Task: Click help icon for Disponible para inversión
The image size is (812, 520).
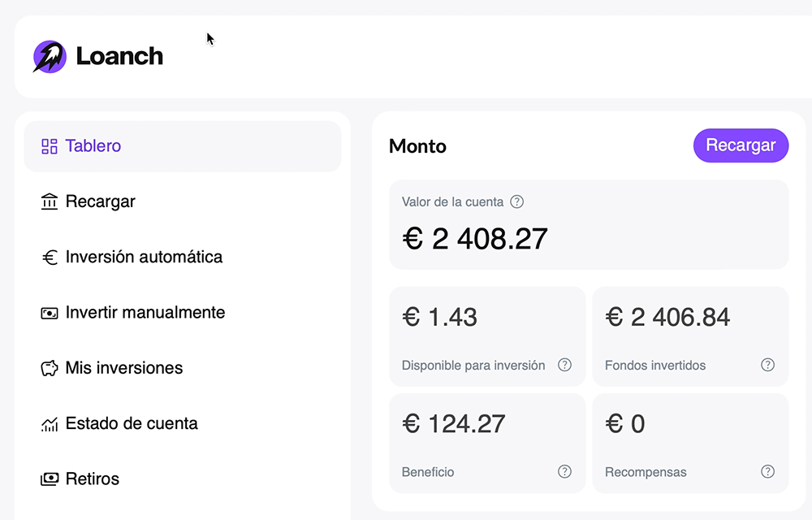Action: [x=564, y=365]
